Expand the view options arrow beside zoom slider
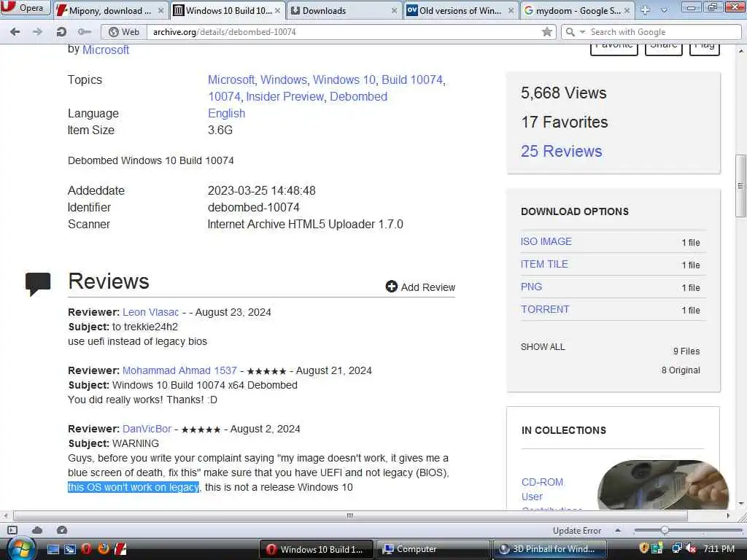 pos(618,530)
